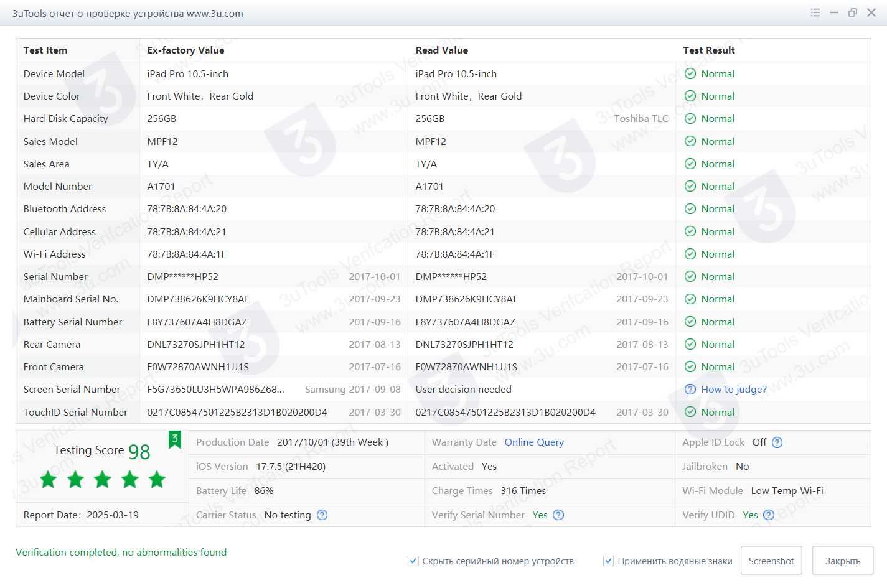Click the Test Item column header

[45, 50]
